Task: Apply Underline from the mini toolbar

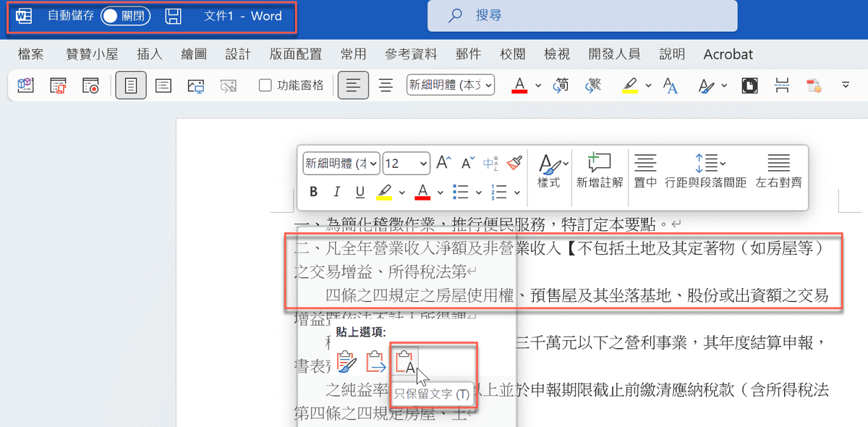Action: point(359,192)
